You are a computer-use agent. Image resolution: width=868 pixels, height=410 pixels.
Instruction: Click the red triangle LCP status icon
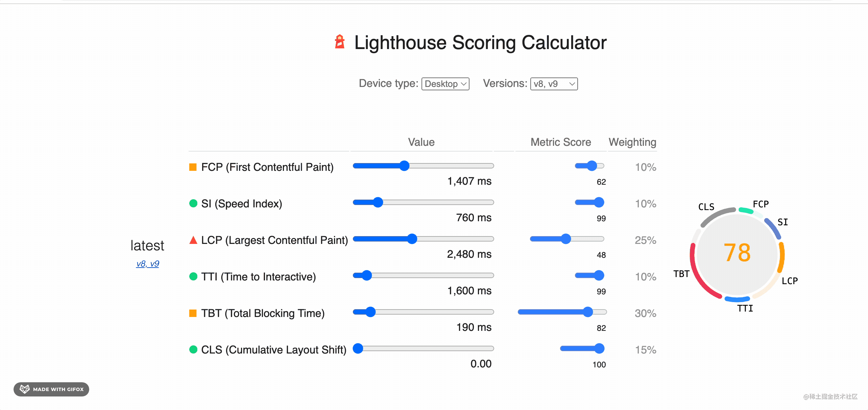[193, 240]
